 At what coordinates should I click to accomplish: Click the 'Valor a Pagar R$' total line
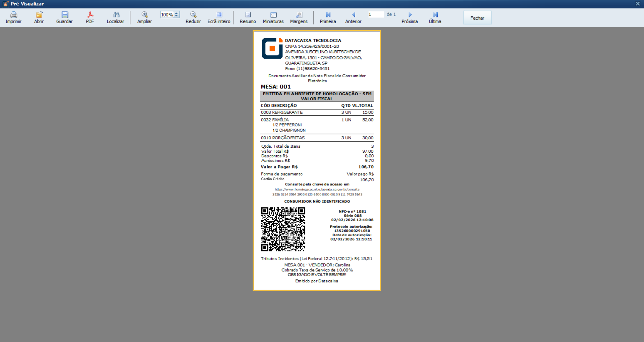(x=317, y=167)
